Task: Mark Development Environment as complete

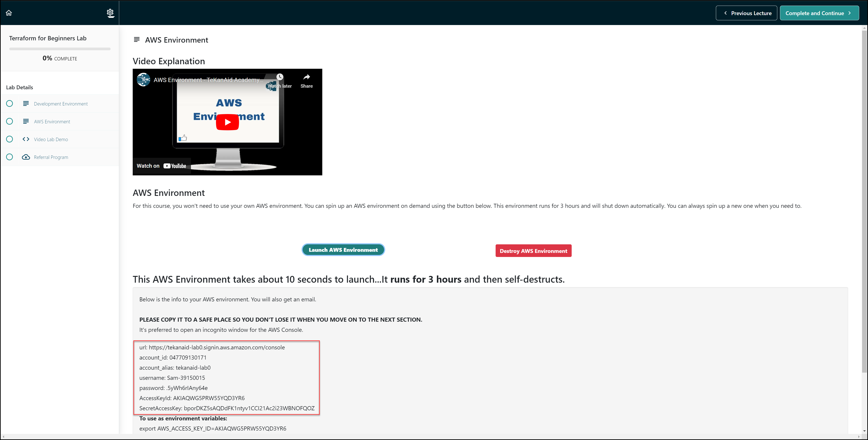Action: [9, 103]
